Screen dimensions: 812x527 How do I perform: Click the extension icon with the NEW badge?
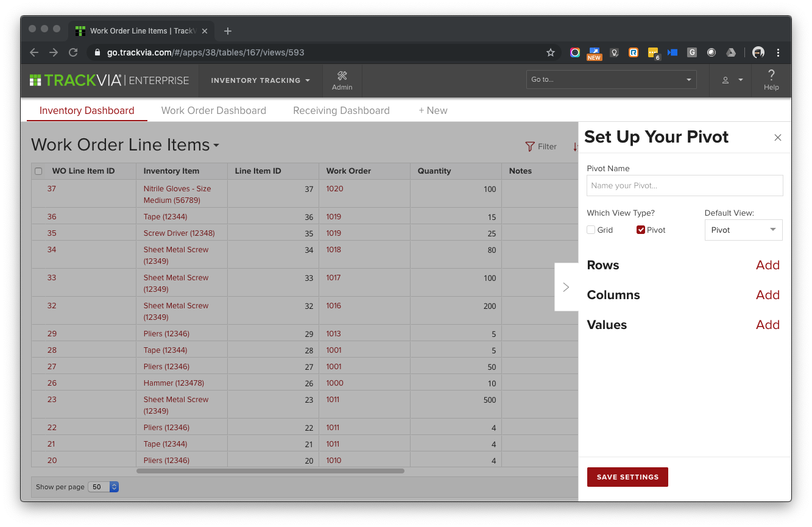pyautogui.click(x=595, y=54)
